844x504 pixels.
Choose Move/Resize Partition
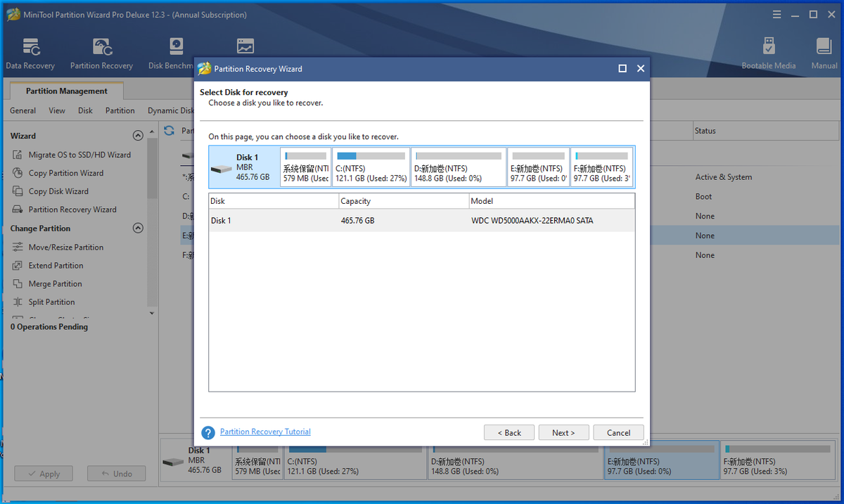(66, 247)
